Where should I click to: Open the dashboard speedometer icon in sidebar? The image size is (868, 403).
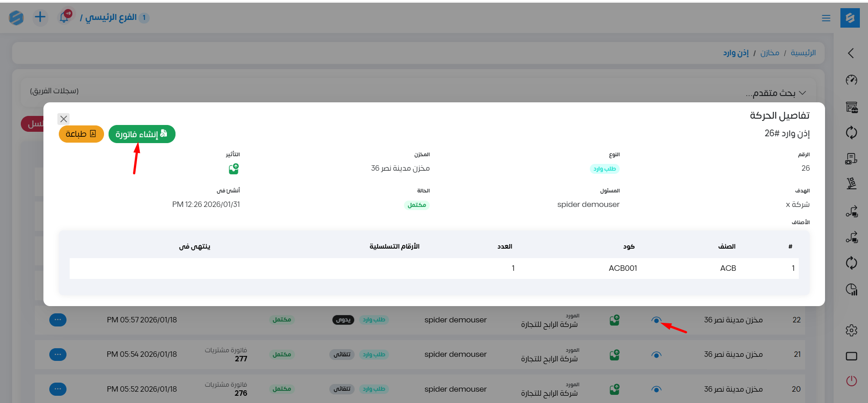tap(851, 80)
